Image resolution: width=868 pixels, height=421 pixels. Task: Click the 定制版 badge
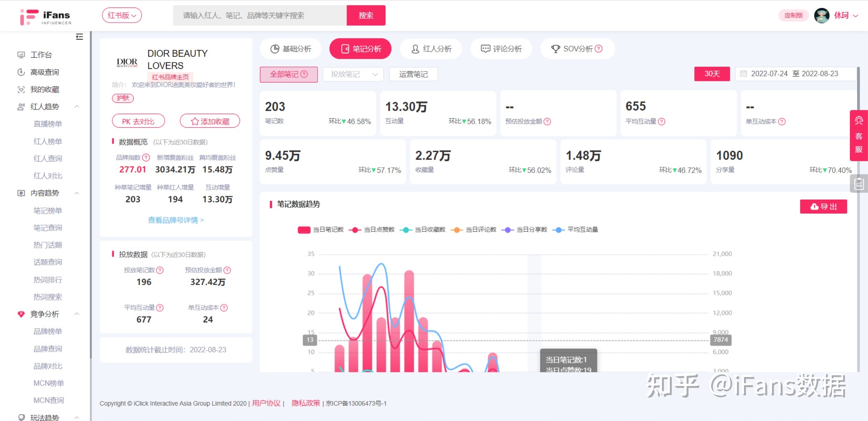(x=793, y=15)
